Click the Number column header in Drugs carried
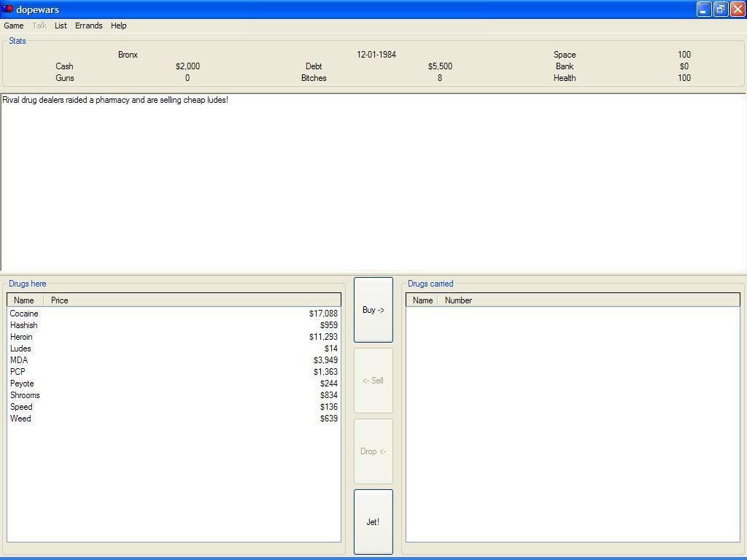 click(458, 300)
